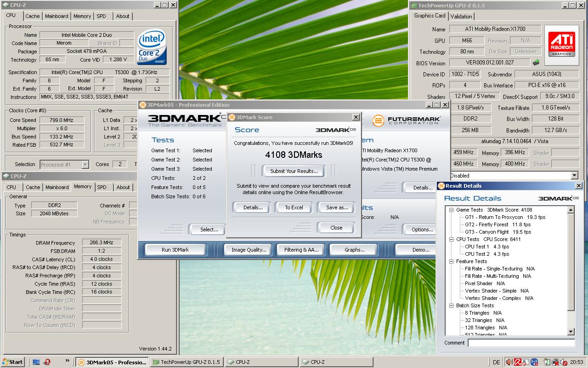Open the Cache tab in top CPU-Z
Screen dimensions: 588x368
[33, 16]
